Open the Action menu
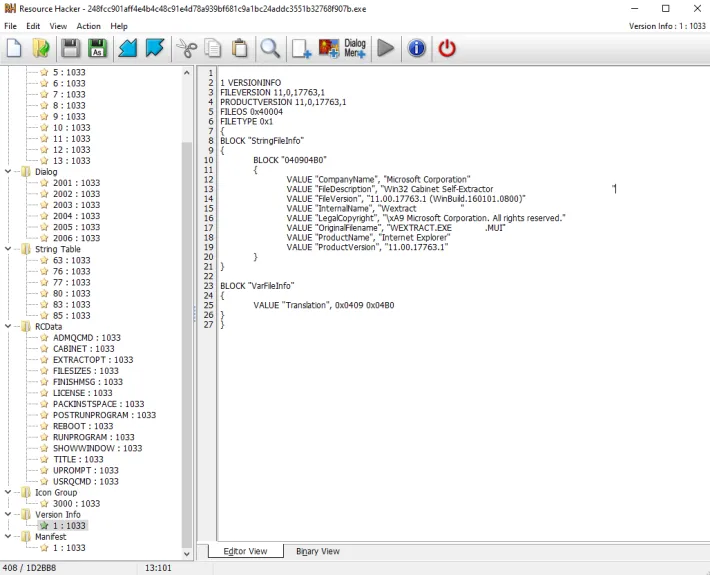 [x=88, y=26]
